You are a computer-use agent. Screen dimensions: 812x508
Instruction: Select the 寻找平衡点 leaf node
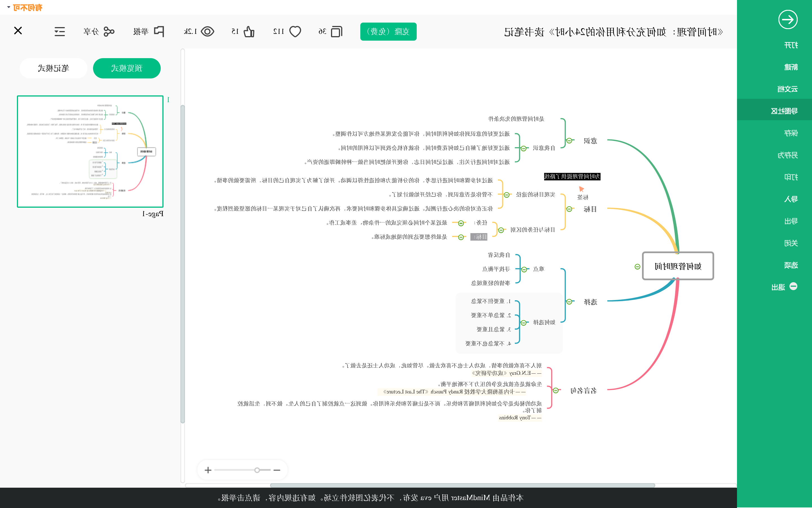pos(496,269)
